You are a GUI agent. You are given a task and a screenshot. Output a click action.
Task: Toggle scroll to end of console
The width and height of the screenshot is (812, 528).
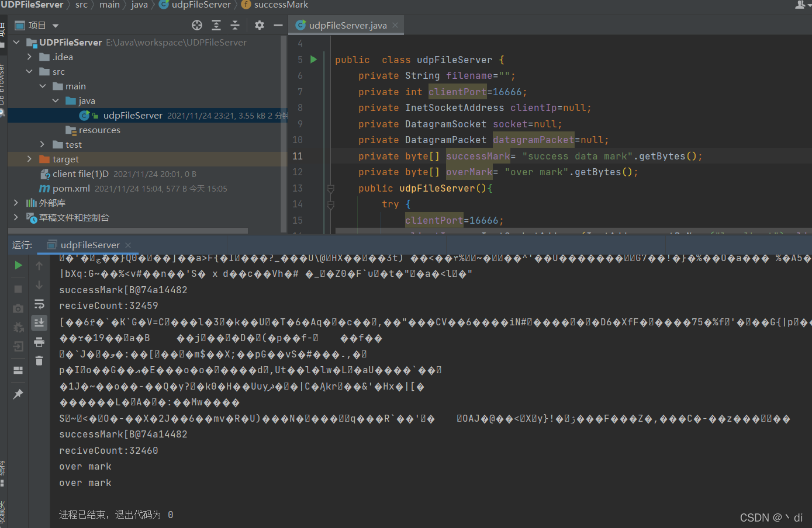pos(39,322)
